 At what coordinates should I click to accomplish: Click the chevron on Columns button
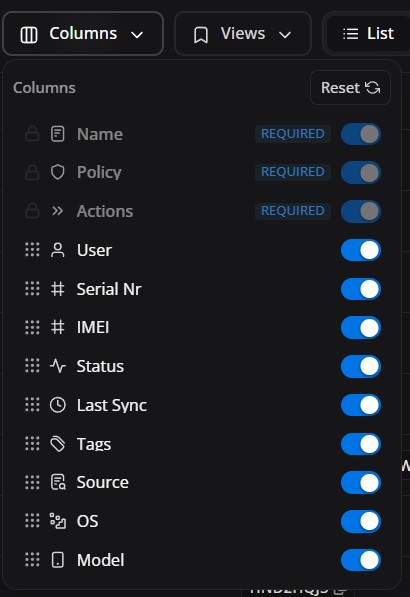(x=137, y=35)
